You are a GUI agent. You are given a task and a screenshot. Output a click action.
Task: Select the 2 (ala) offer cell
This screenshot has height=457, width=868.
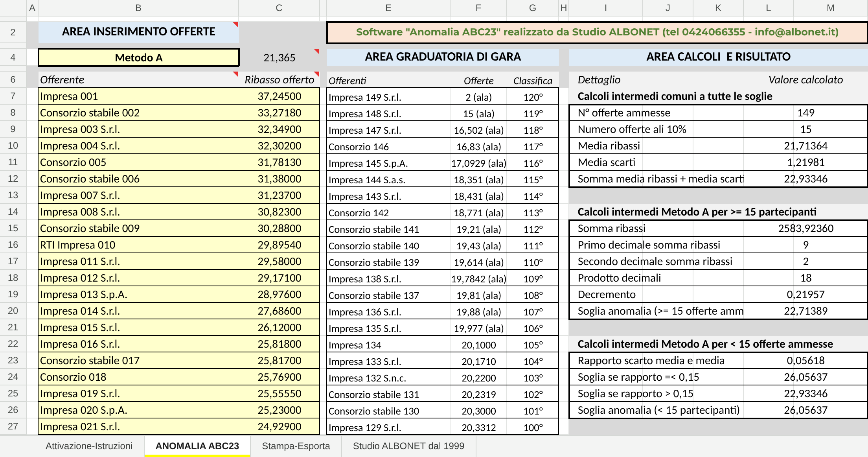[478, 97]
